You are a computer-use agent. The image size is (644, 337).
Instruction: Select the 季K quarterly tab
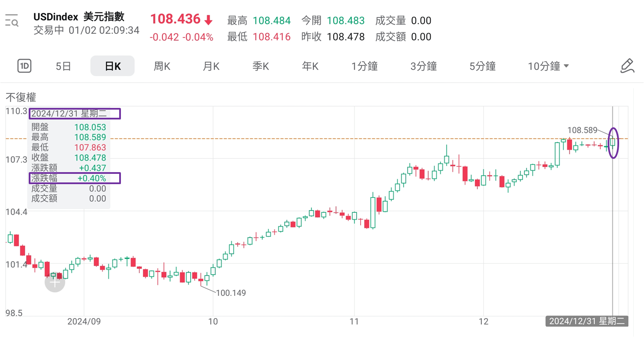(x=260, y=66)
